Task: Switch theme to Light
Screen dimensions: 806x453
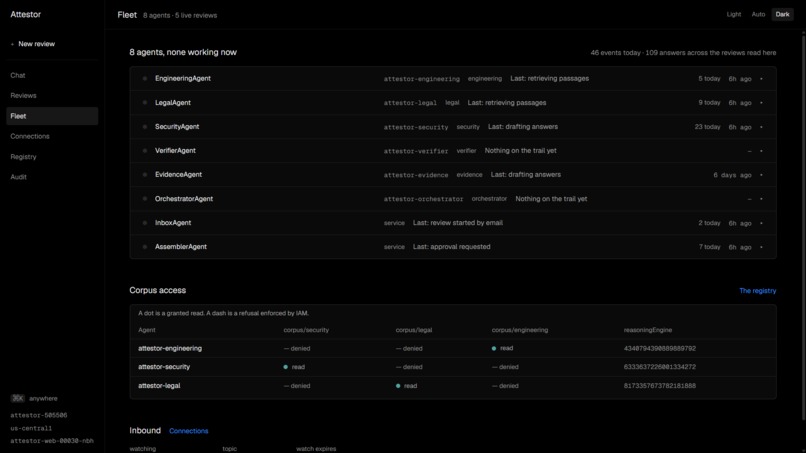Action: [x=734, y=14]
